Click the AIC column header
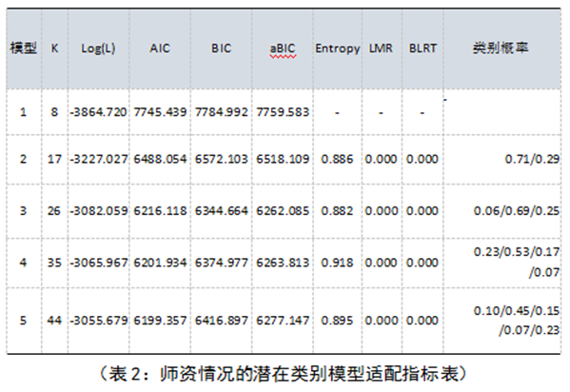 click(x=160, y=49)
